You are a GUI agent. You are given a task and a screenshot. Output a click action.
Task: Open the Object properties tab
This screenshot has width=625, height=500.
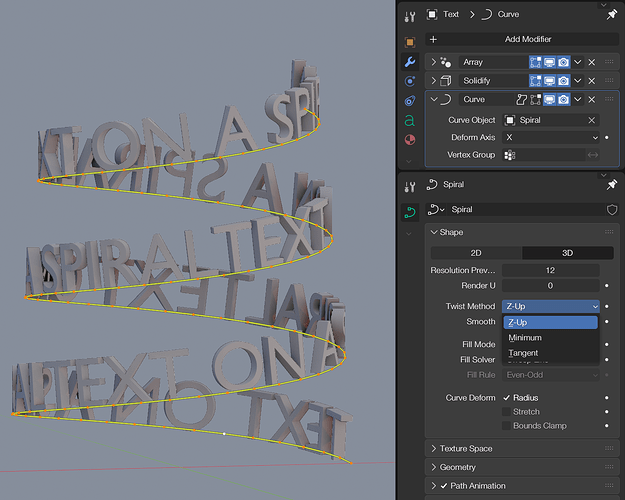(x=410, y=42)
